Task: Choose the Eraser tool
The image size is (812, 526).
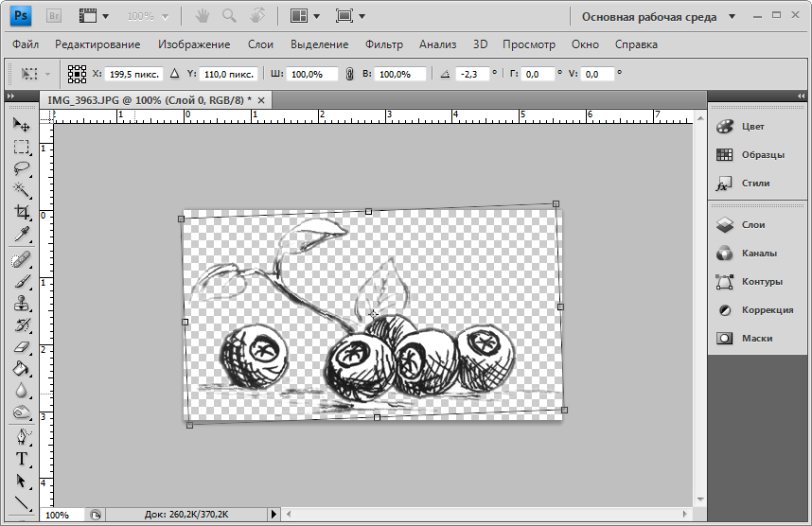Action: (21, 347)
